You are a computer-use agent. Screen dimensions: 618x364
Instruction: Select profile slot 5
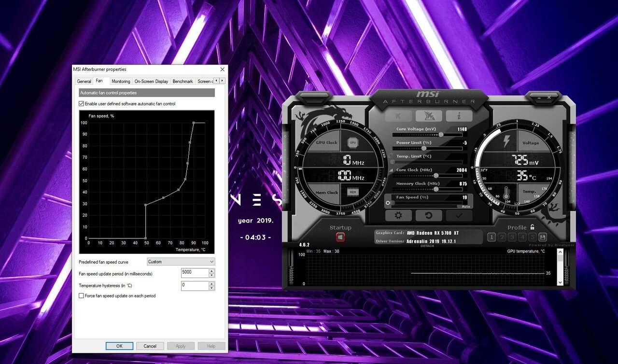(532, 237)
